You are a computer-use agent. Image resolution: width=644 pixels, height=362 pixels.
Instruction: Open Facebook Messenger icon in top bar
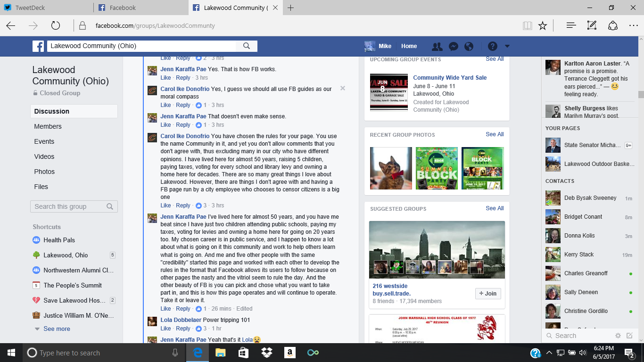[x=454, y=46]
